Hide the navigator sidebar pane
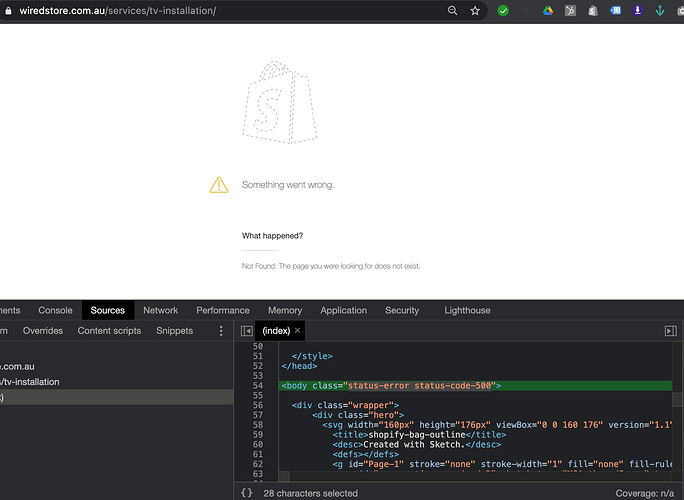 click(x=247, y=331)
